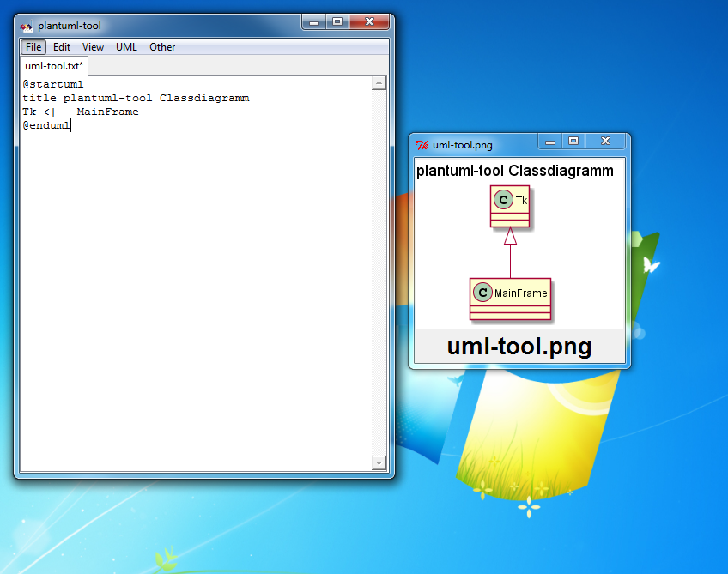Click the title plantuml-tool Classdiagramm line
Image resolution: width=728 pixels, height=574 pixels.
click(x=136, y=99)
